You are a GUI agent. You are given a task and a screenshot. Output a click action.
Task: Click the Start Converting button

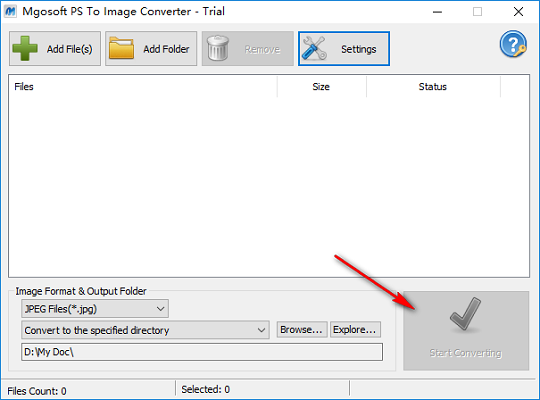click(466, 331)
